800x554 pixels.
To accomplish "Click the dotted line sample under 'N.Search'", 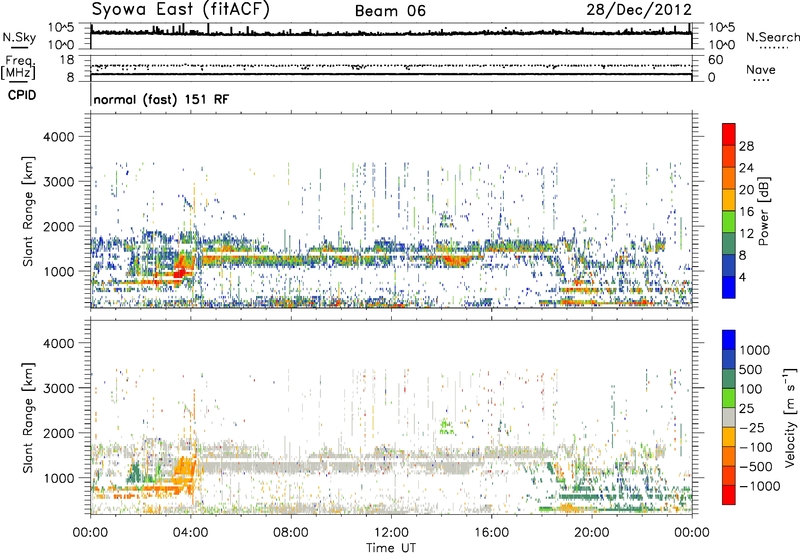I will pyautogui.click(x=773, y=48).
